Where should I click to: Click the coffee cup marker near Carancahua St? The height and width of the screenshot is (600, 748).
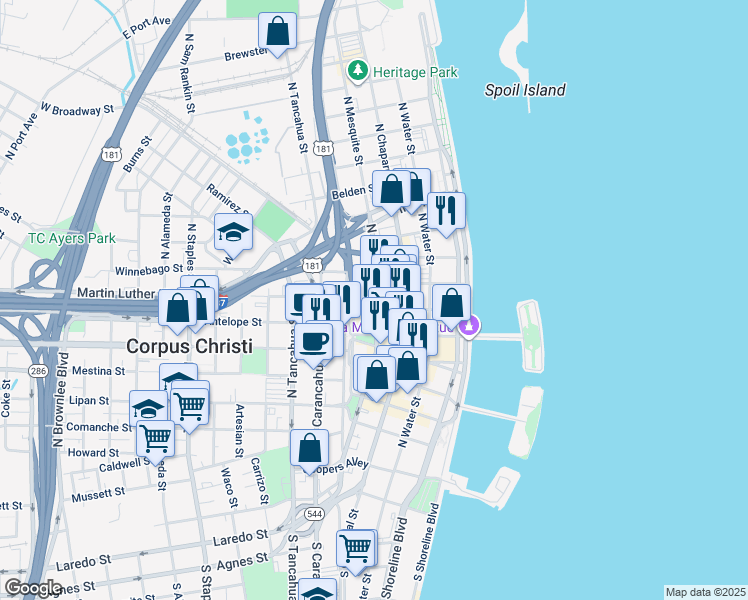313,343
